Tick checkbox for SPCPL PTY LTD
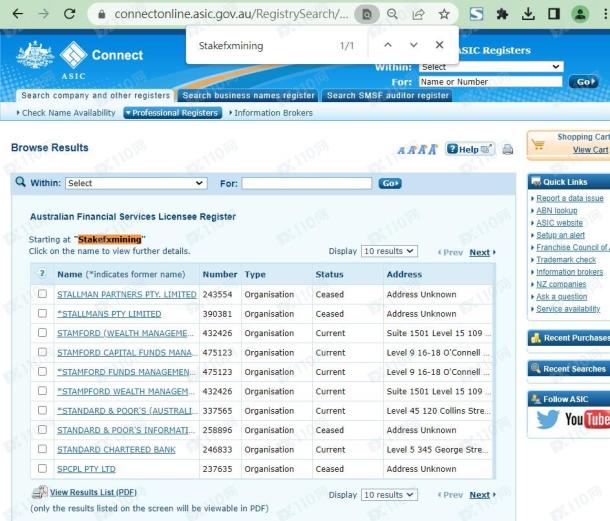This screenshot has height=521, width=610. click(42, 468)
